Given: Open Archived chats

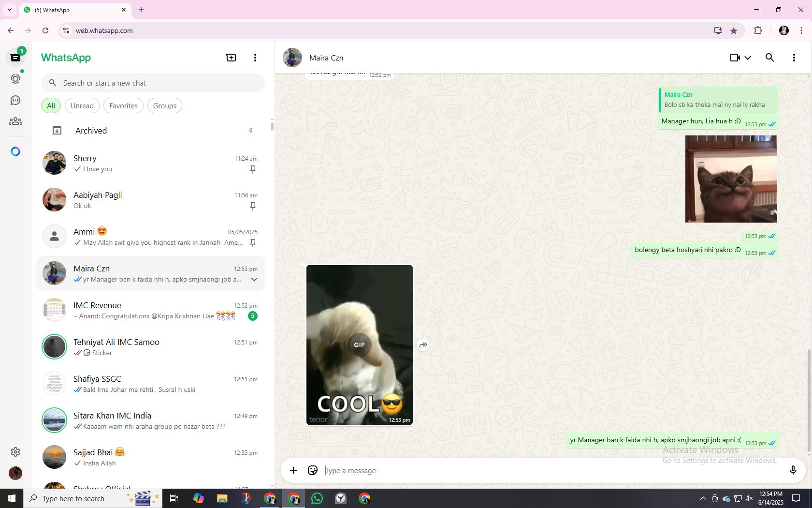Looking at the screenshot, I should 151,131.
